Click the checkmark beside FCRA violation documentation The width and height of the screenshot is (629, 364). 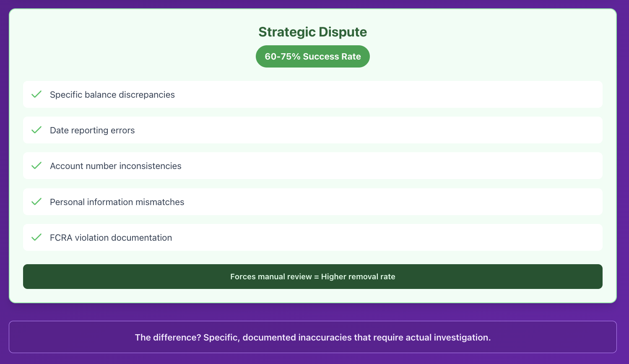(x=36, y=237)
